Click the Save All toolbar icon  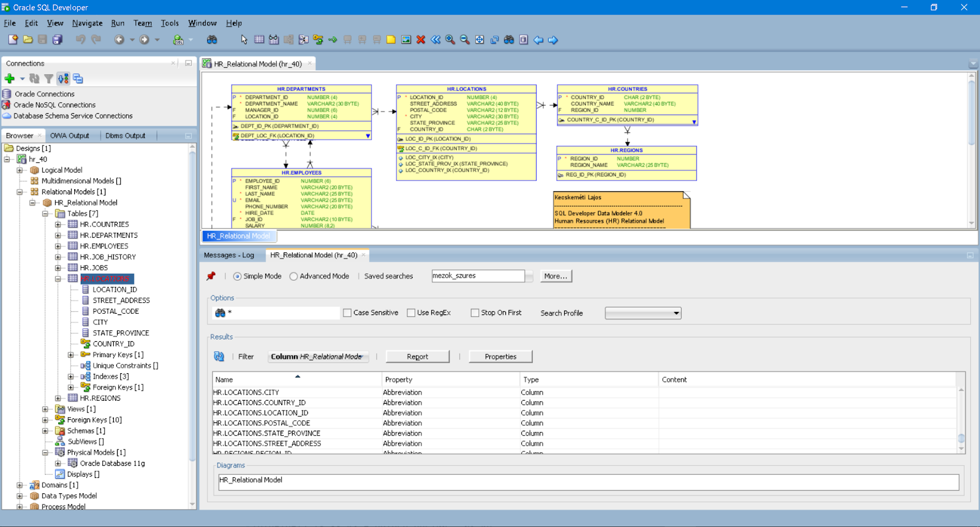point(58,40)
